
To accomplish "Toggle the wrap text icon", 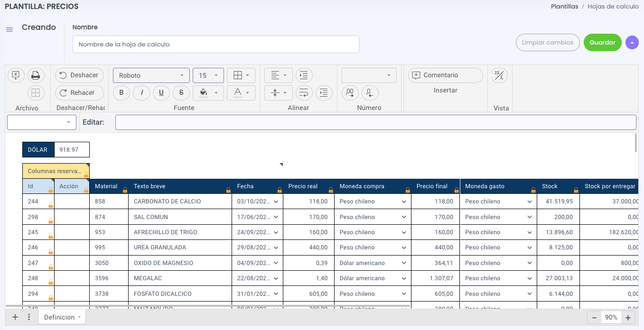I will click(x=304, y=93).
